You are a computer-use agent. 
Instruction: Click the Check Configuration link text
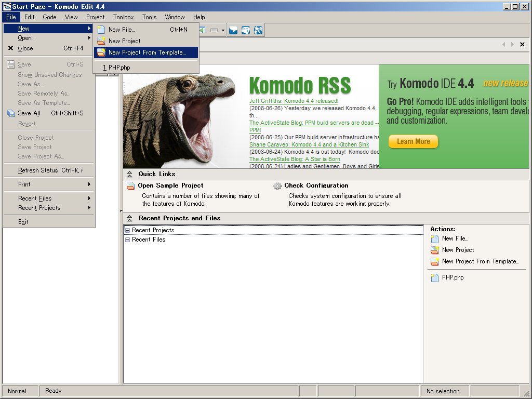point(316,185)
